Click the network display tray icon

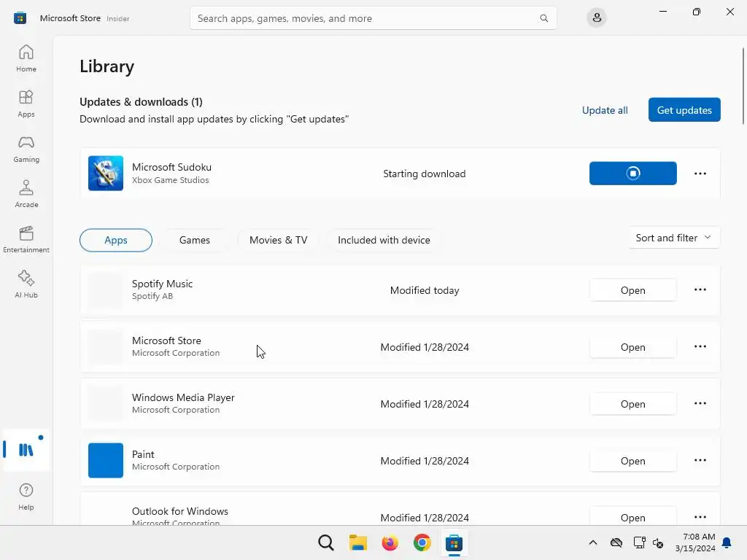tap(639, 542)
